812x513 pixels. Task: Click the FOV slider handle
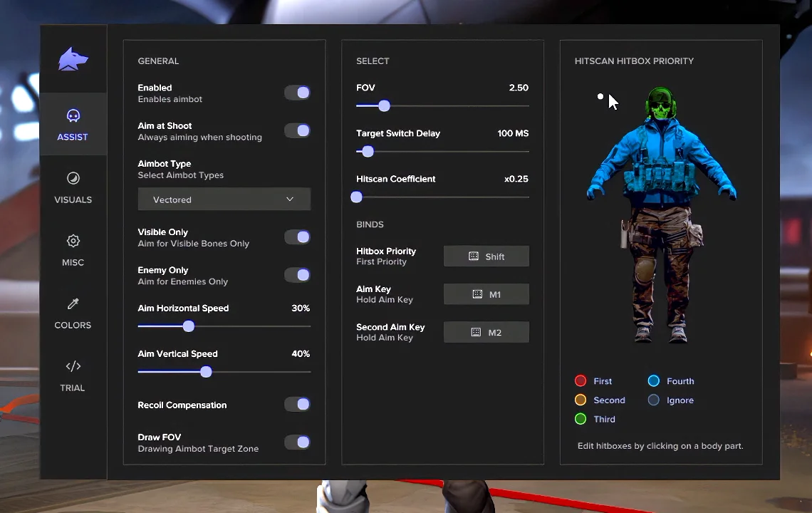pos(384,105)
